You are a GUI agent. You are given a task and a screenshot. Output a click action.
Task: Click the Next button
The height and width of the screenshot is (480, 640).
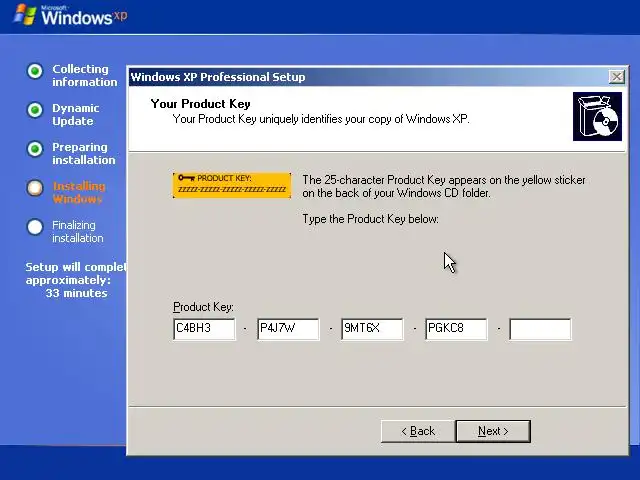pyautogui.click(x=493, y=431)
